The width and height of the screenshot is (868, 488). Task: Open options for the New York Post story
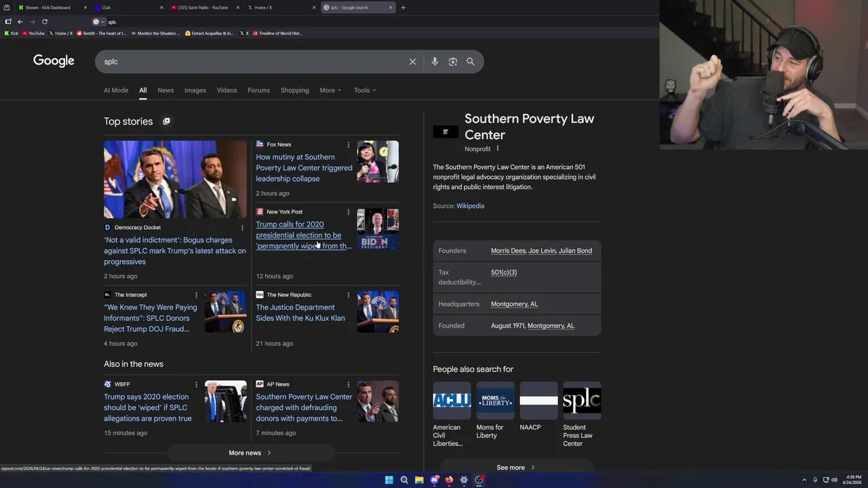point(349,211)
